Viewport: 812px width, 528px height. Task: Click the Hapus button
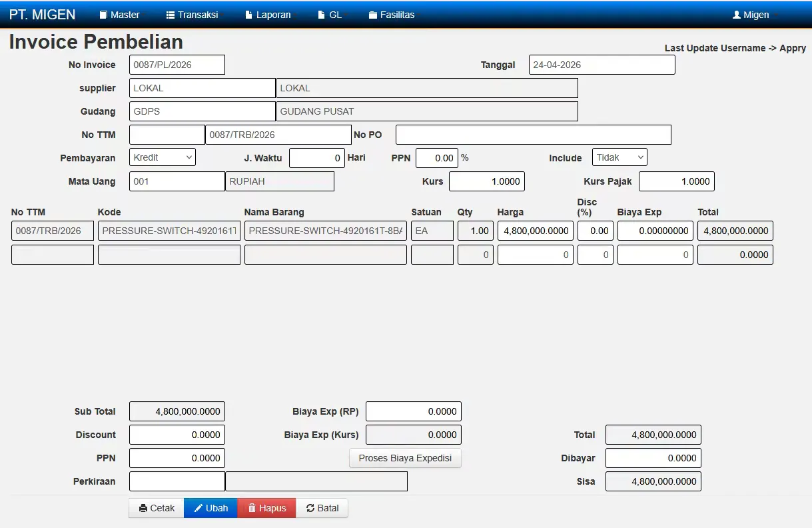266,508
